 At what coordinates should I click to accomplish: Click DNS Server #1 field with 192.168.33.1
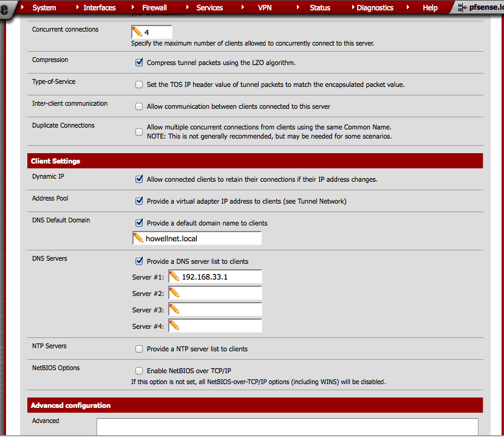pyautogui.click(x=215, y=277)
